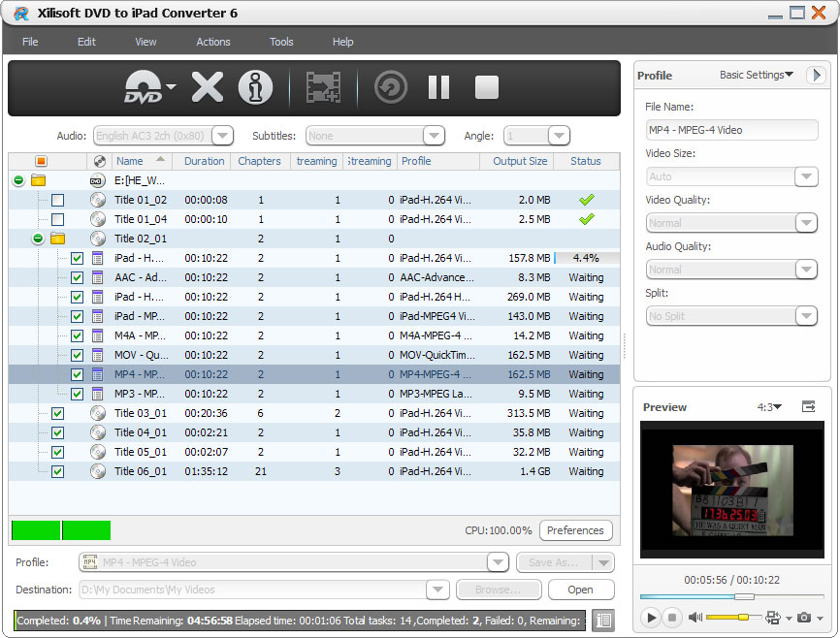Mute preview via the speaker icon
This screenshot has width=840, height=638.
pyautogui.click(x=695, y=618)
